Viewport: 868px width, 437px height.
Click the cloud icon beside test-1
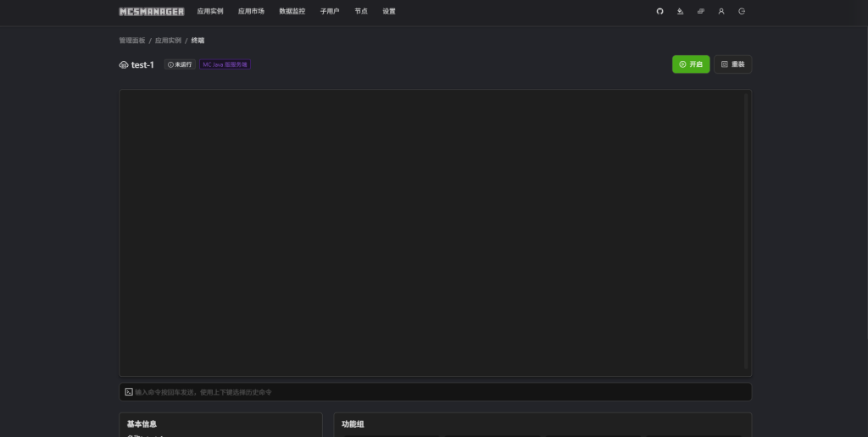[124, 64]
